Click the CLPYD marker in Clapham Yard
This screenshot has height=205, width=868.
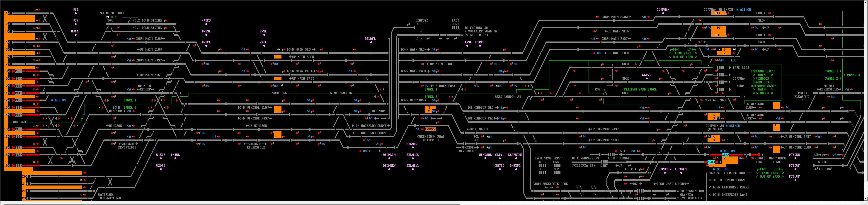pyautogui.click(x=646, y=78)
